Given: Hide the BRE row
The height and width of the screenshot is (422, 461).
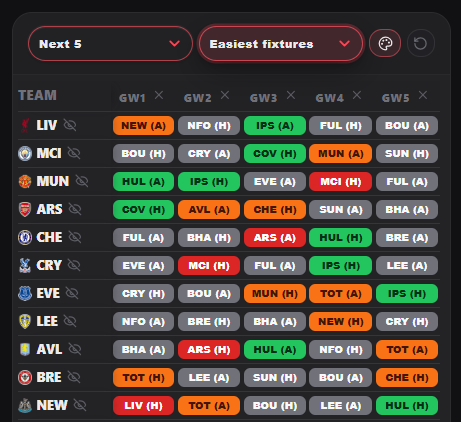Looking at the screenshot, I should (74, 377).
